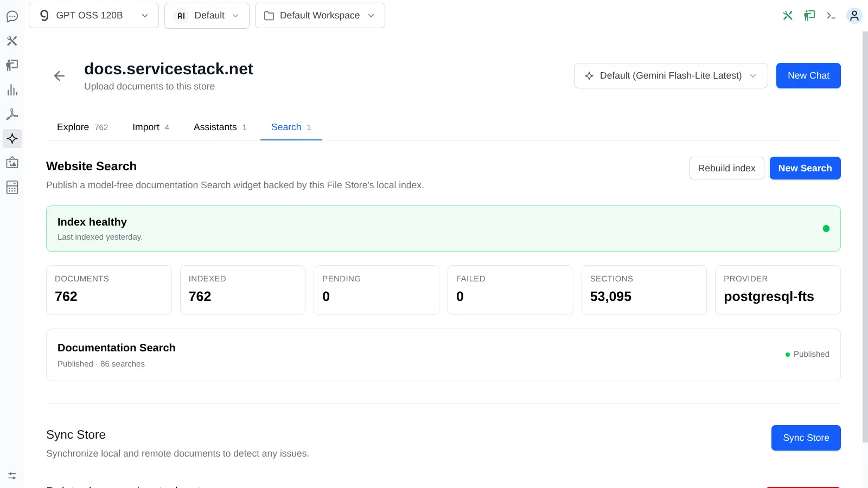This screenshot has height=488, width=868.
Task: Click the green presentation icon in top bar
Action: [809, 16]
